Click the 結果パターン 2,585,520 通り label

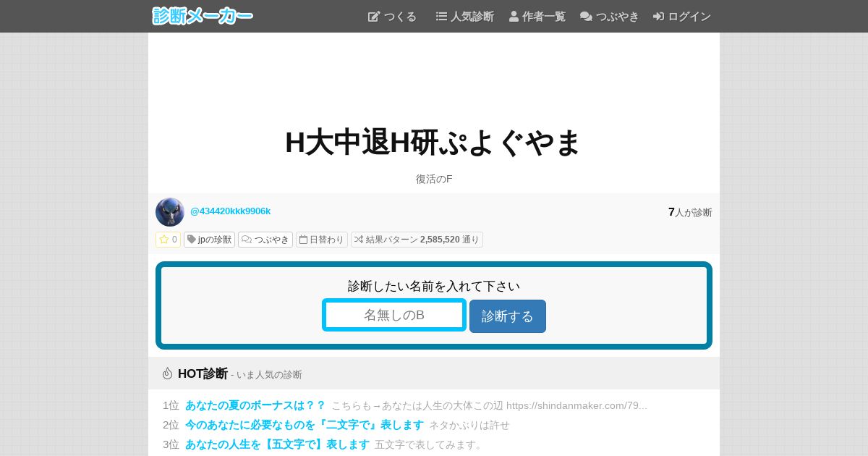pyautogui.click(x=417, y=240)
